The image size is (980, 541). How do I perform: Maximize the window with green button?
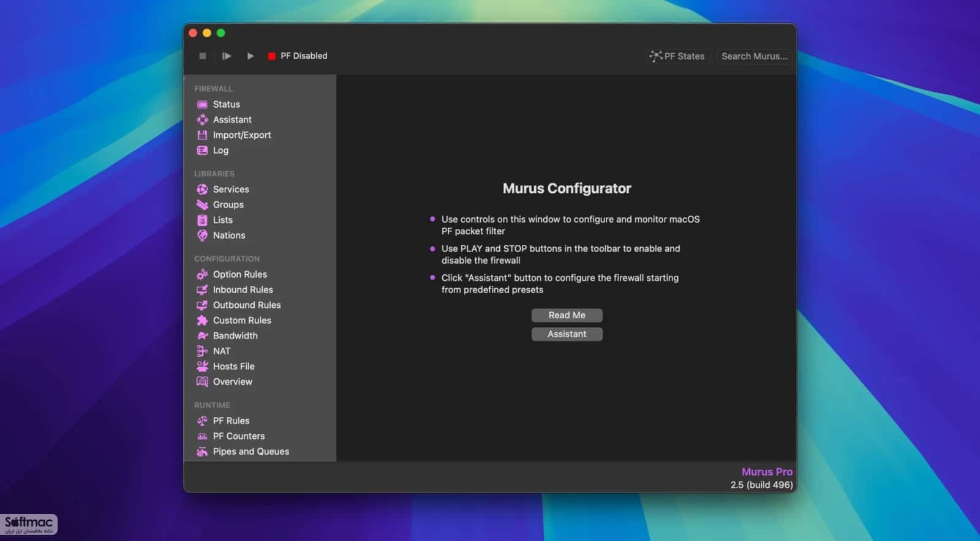(x=221, y=33)
